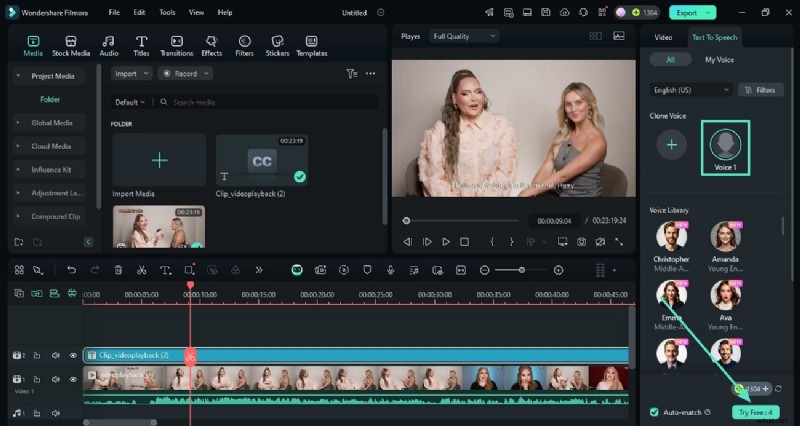Open the Templates library

tap(312, 46)
